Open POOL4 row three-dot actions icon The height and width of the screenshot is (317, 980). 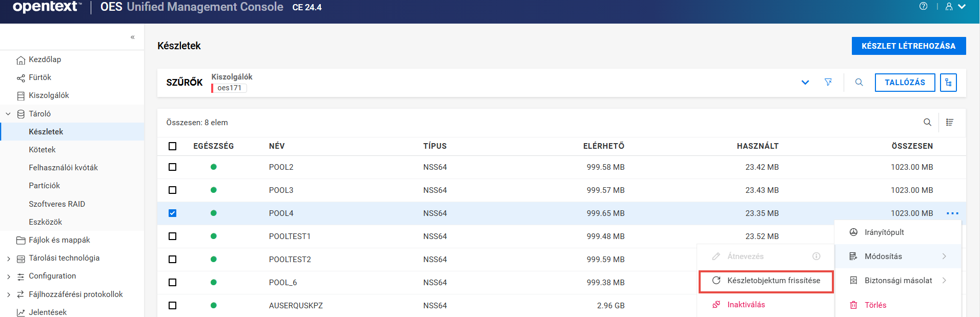[x=952, y=213]
